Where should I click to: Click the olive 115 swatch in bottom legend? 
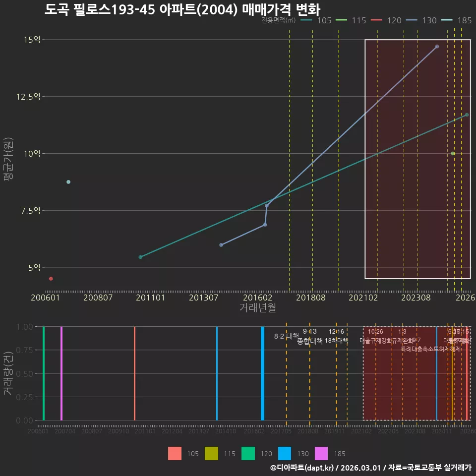click(211, 454)
